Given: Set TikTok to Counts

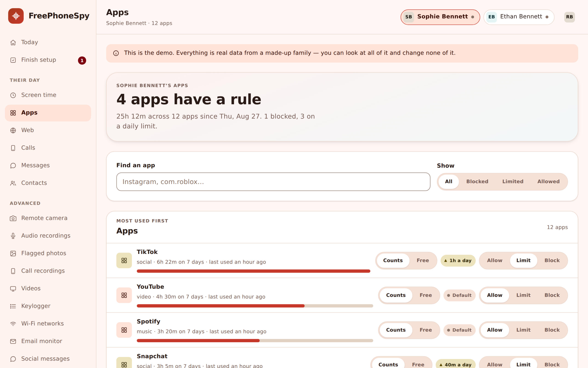Looking at the screenshot, I should pos(393,260).
